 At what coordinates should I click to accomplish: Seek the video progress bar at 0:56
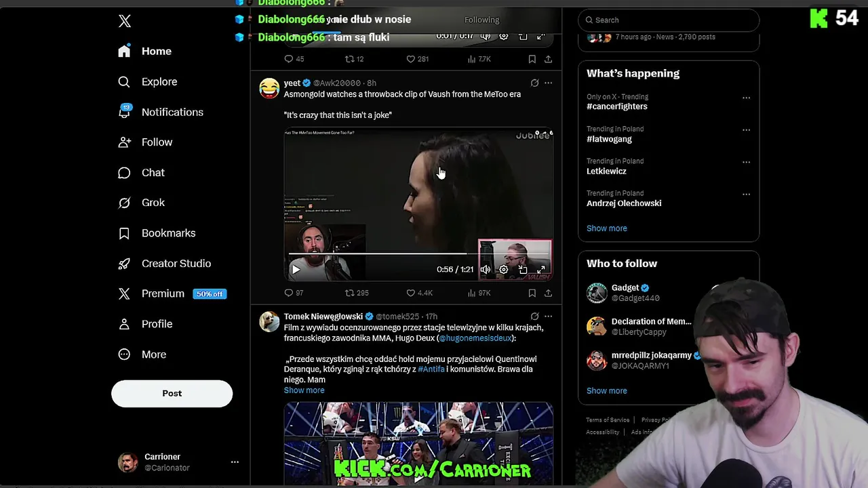click(418, 254)
